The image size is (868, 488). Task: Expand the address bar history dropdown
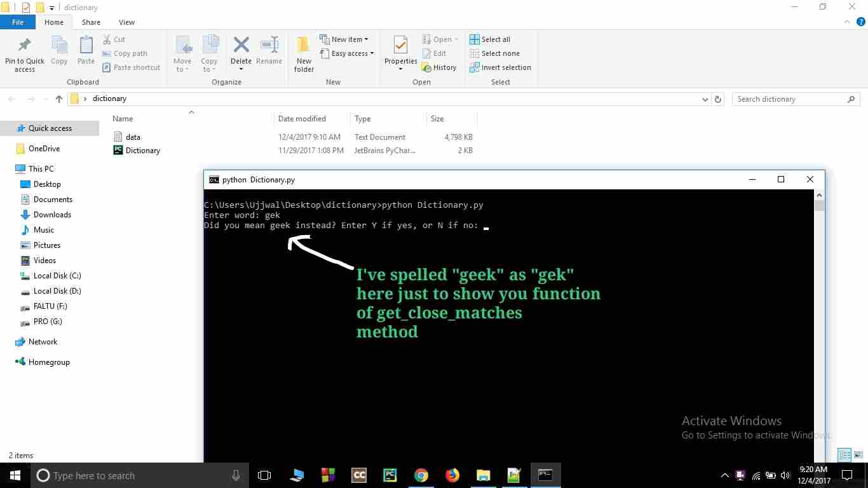(x=705, y=99)
